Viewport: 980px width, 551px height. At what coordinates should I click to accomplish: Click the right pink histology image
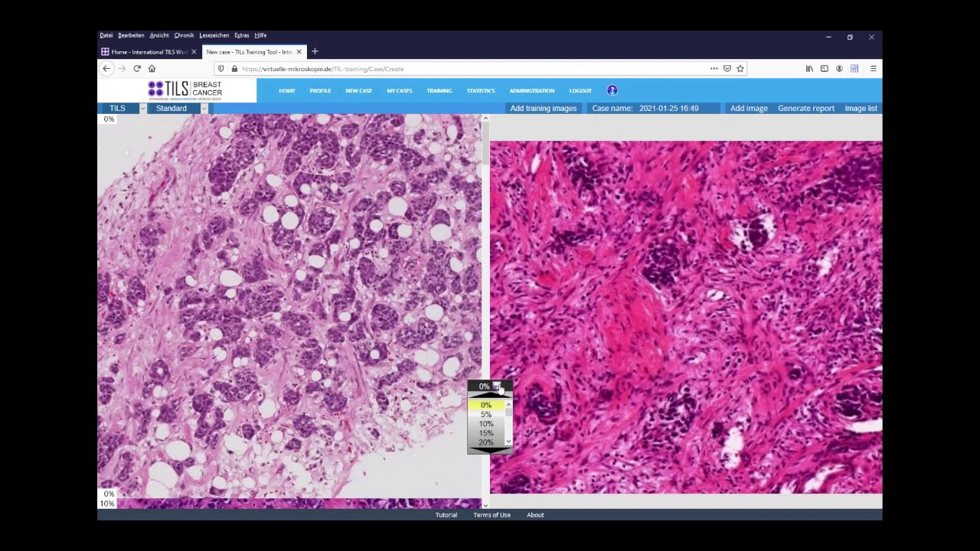[686, 317]
